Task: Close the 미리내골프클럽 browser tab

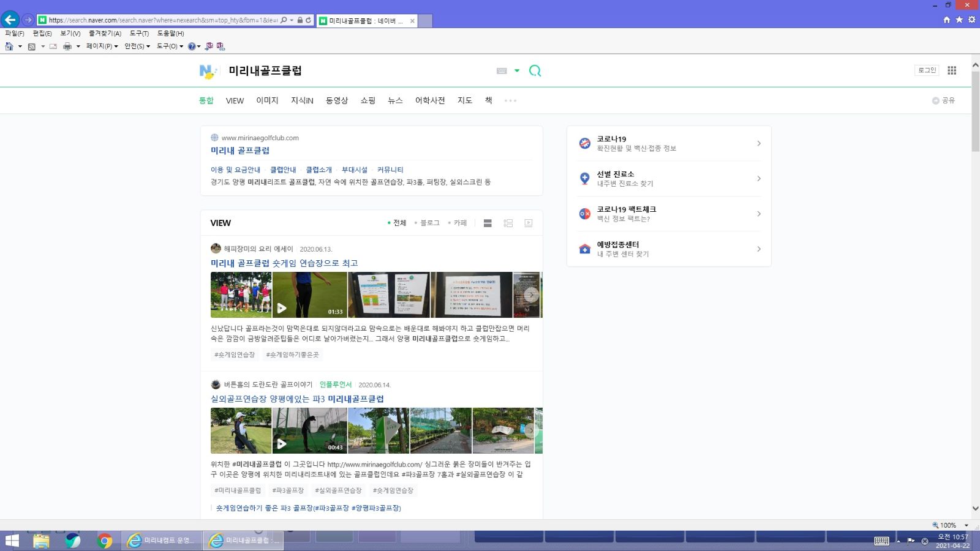Action: 412,21
